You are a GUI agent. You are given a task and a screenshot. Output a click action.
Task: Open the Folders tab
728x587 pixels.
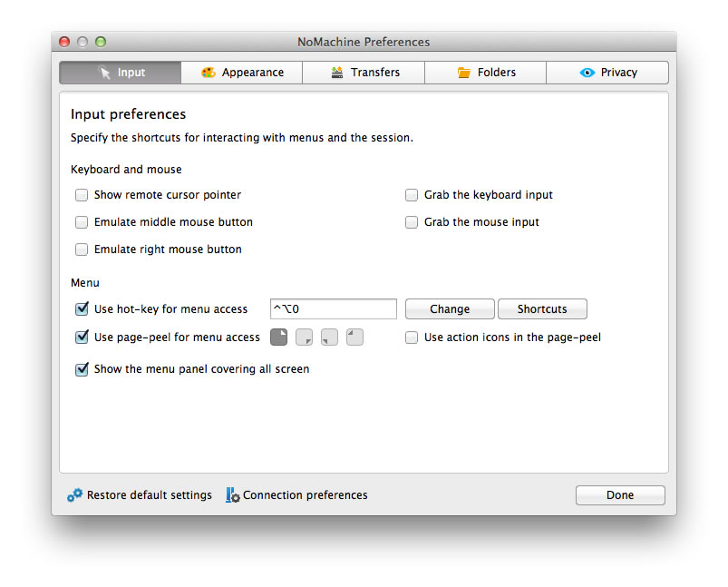click(x=486, y=73)
